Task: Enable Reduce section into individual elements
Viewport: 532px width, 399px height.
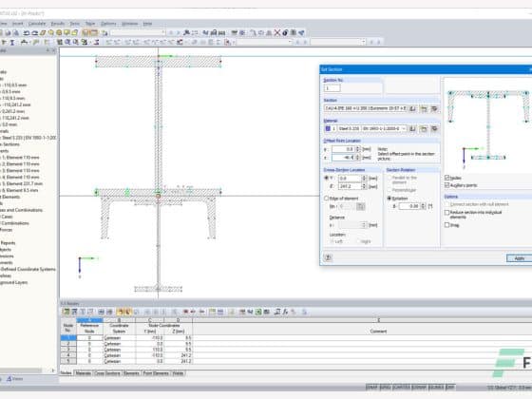Action: (447, 213)
